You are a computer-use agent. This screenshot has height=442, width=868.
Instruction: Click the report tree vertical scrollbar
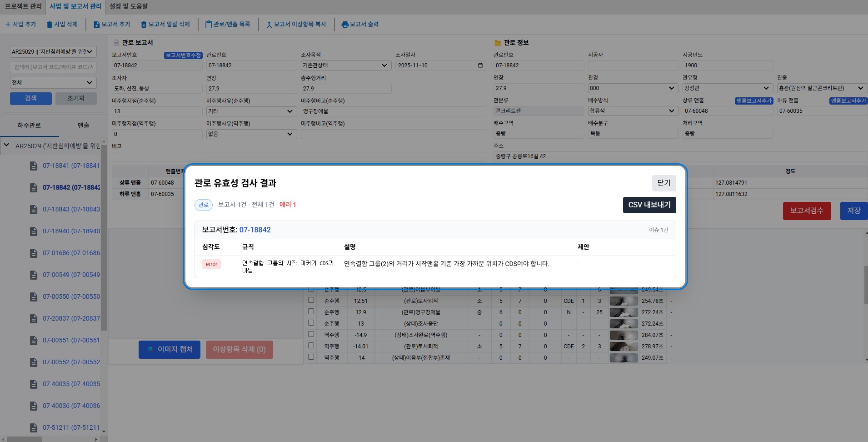pos(104,236)
